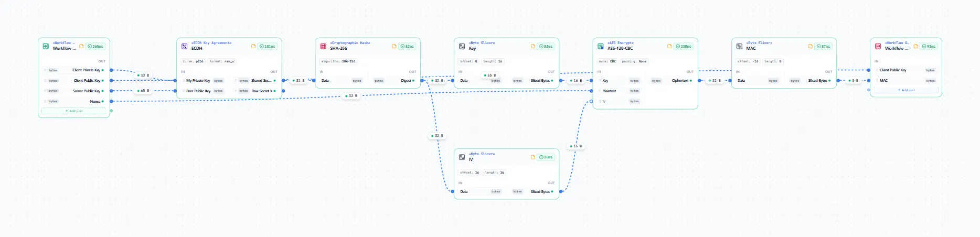Add port on the Workflow Input node
This screenshot has height=237, width=980.
click(74, 111)
